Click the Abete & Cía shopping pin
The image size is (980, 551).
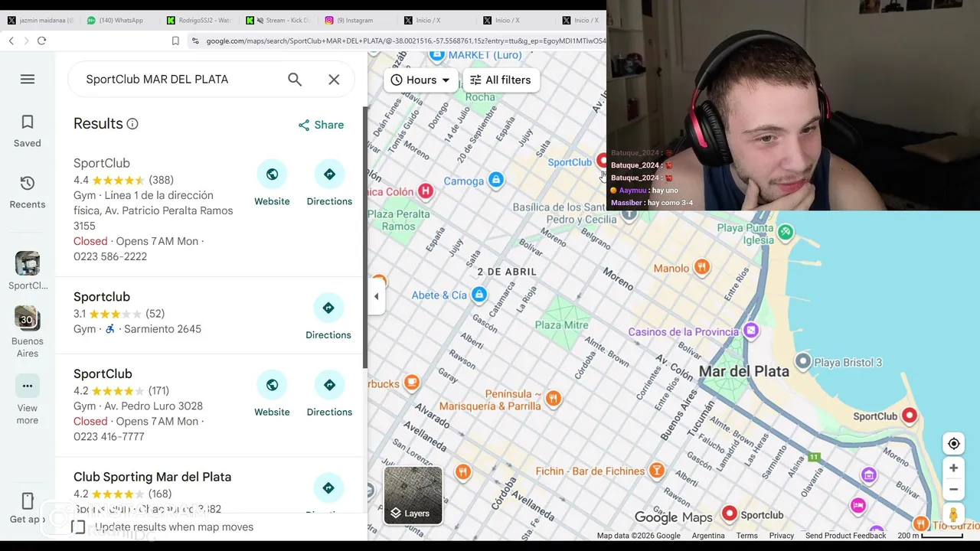(479, 294)
